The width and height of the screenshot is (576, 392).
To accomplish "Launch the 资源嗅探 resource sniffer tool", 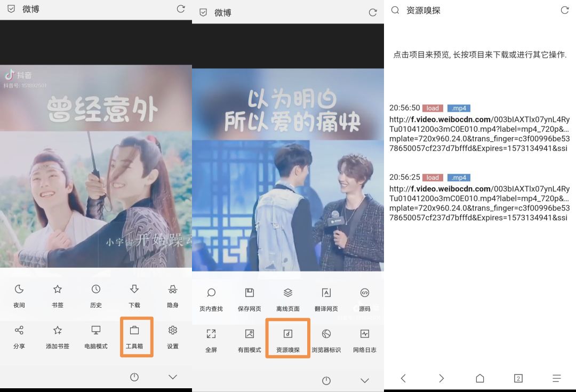I will (287, 338).
